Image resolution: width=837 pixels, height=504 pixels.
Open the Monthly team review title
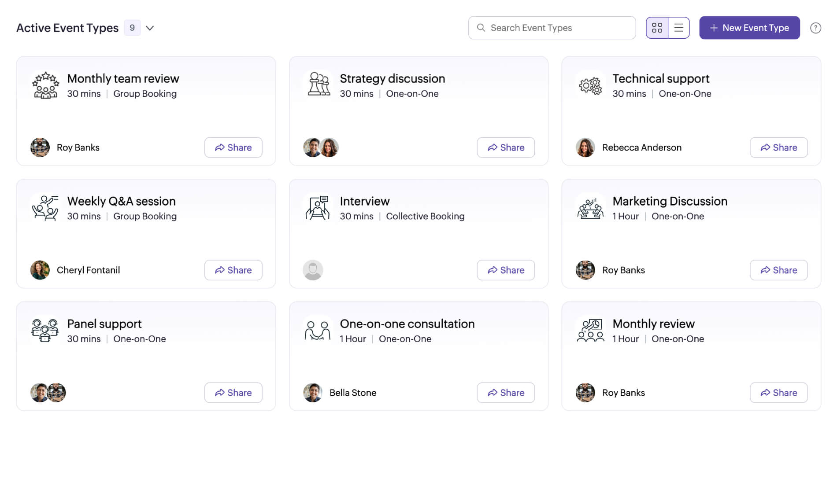tap(123, 78)
